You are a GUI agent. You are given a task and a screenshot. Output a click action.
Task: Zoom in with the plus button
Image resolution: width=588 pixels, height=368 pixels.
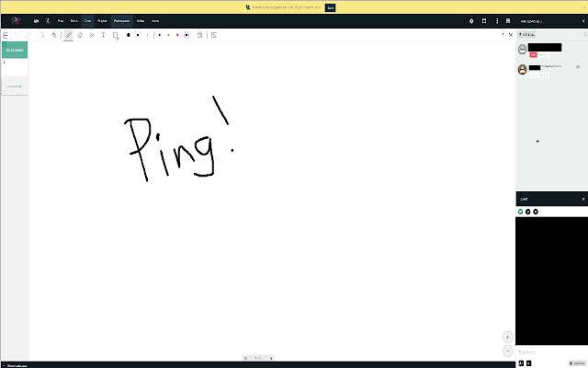[507, 337]
